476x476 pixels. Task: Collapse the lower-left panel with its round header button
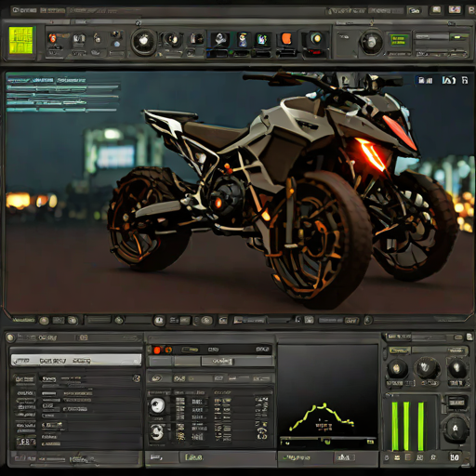pyautogui.click(x=10, y=337)
